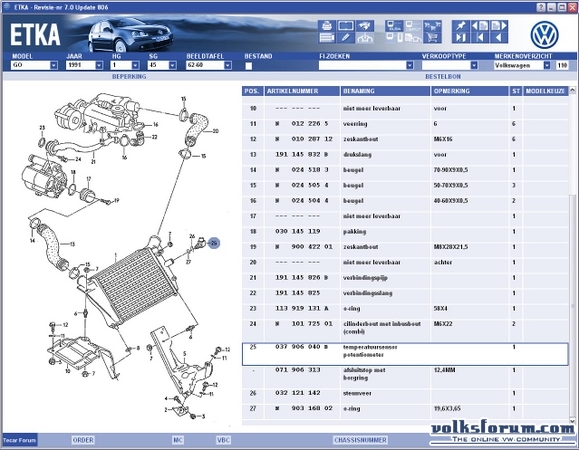The image size is (579, 450).
Task: Click the MC bottom tab
Action: [x=178, y=440]
